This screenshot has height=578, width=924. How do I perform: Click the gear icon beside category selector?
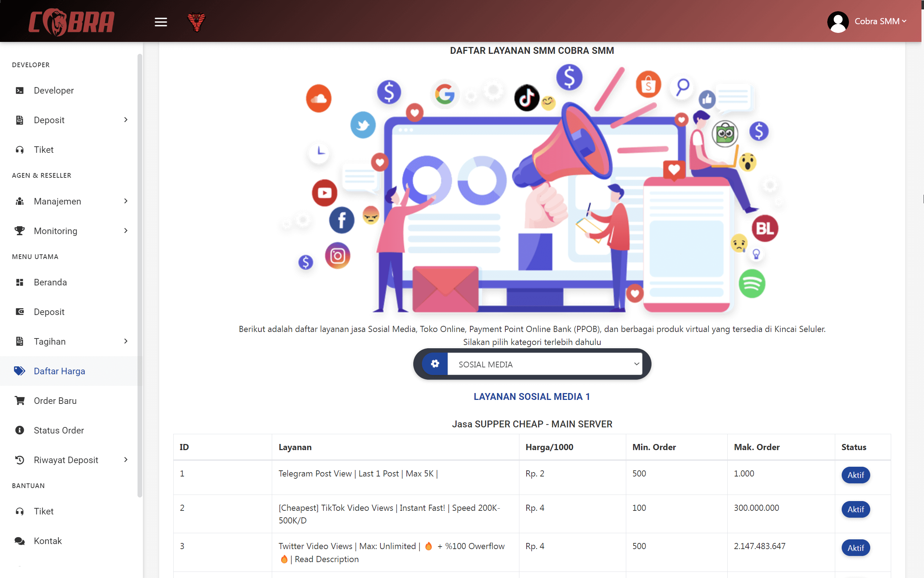[435, 364]
